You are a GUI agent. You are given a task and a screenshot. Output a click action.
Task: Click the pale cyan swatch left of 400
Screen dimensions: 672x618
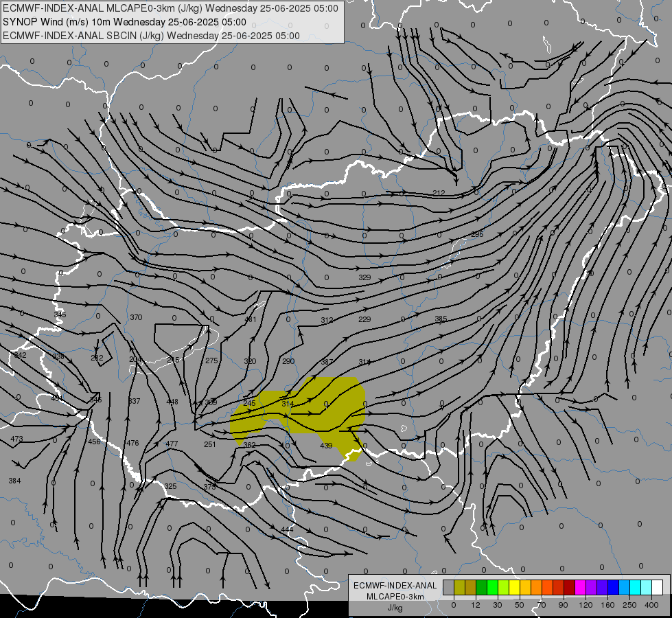647,588
